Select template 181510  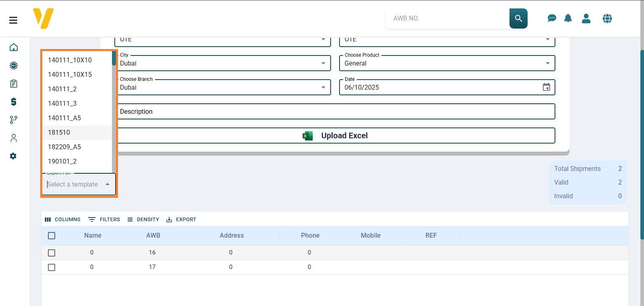tap(77, 132)
